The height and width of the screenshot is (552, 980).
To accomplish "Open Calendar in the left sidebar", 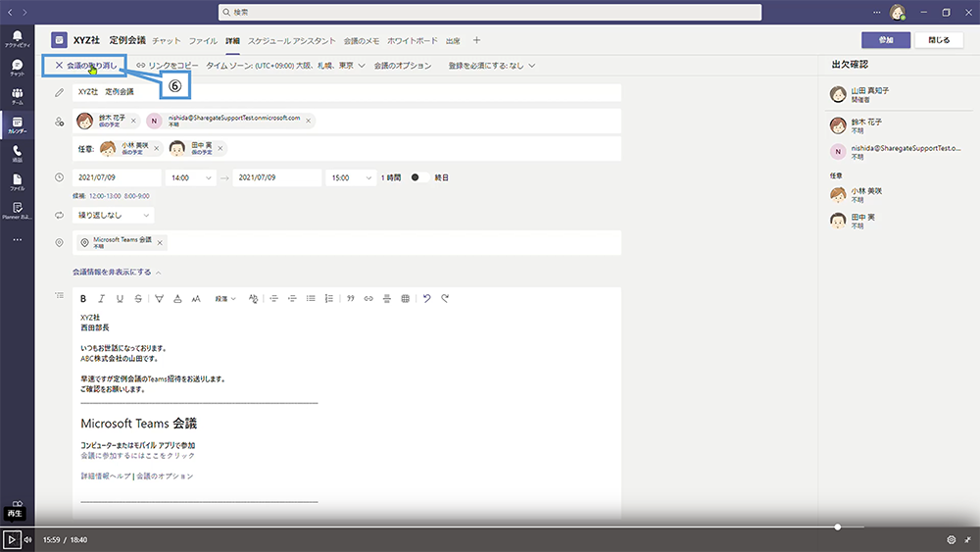I will click(17, 125).
